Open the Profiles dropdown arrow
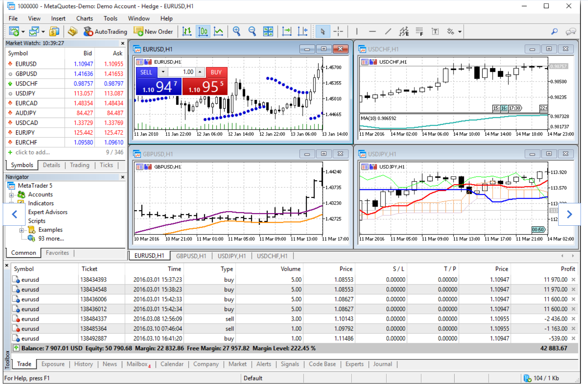Viewport: 588px width, 388px height. pos(43,32)
